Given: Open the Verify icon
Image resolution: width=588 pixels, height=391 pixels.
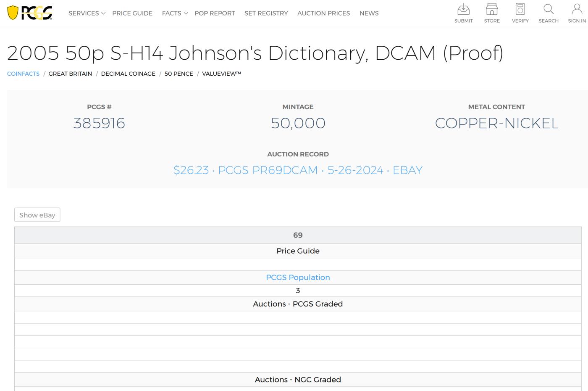Looking at the screenshot, I should 520,9.
